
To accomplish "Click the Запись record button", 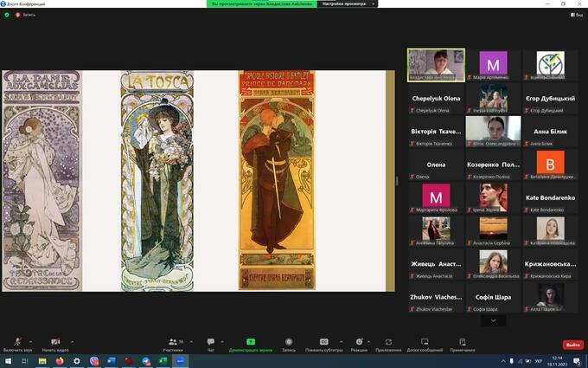I will coord(288,345).
